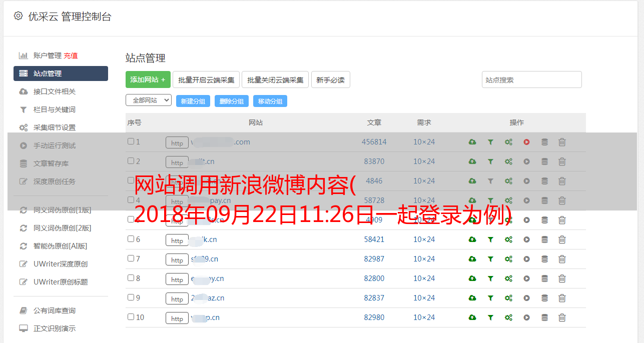Click 10×24 value in row 82800

tap(424, 278)
